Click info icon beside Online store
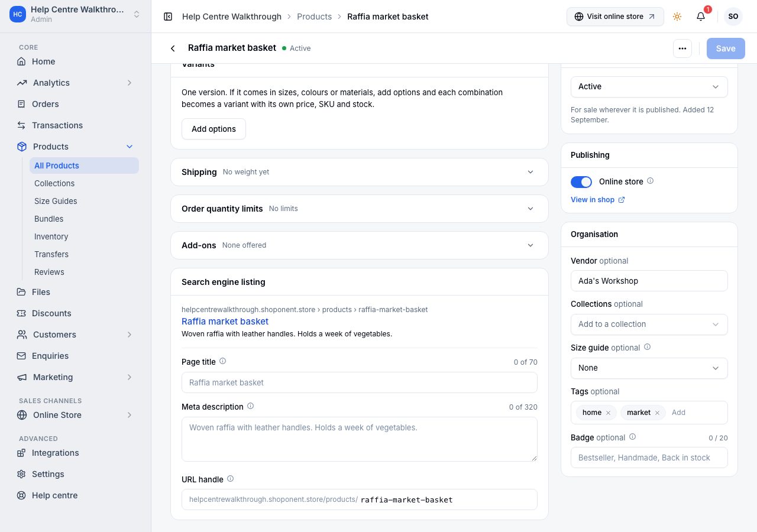The image size is (757, 532). click(x=651, y=181)
